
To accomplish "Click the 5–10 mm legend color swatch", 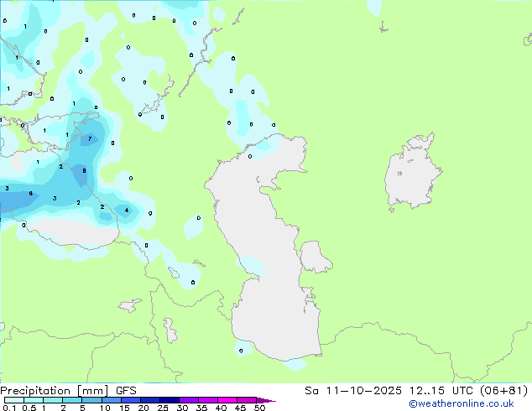I will pyautogui.click(x=91, y=400).
